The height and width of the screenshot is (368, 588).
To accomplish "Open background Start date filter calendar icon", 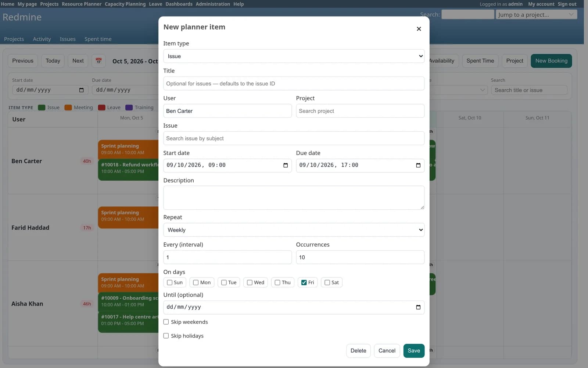I will pyautogui.click(x=81, y=90).
